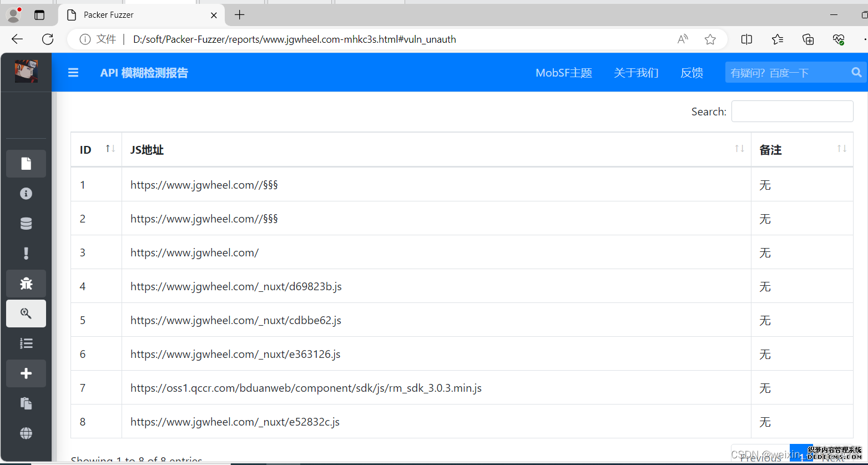Click the 有疑问? 百度一下 search box
Image resolution: width=868 pixels, height=465 pixels.
pos(787,73)
